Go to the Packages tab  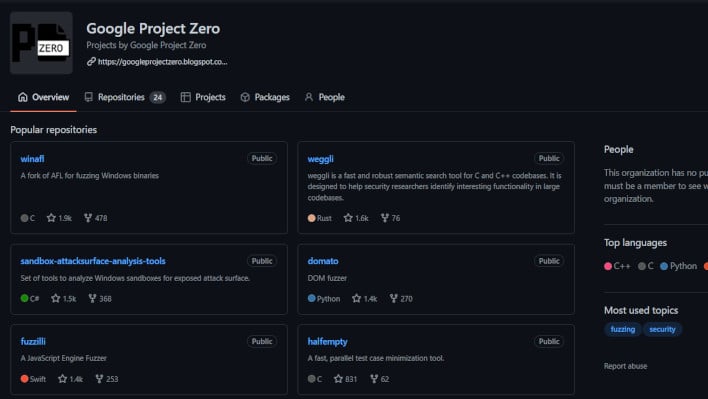[x=265, y=97]
